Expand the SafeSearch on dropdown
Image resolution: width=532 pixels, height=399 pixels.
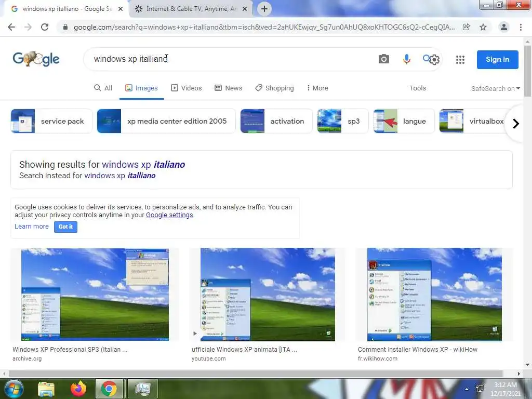point(495,88)
